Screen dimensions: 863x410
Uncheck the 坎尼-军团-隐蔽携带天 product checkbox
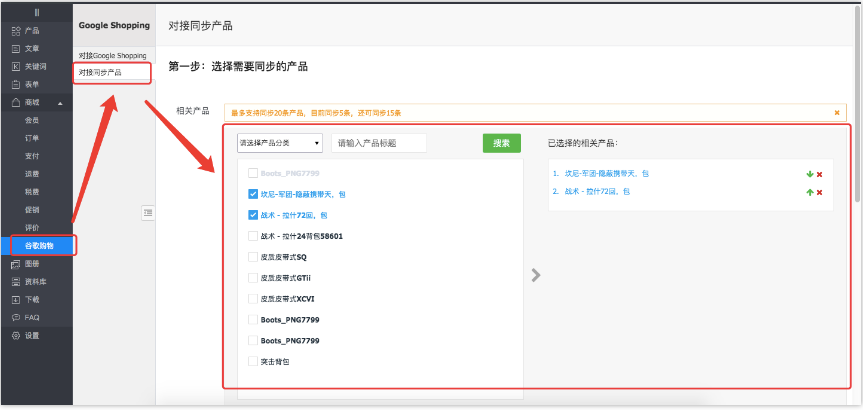point(253,194)
